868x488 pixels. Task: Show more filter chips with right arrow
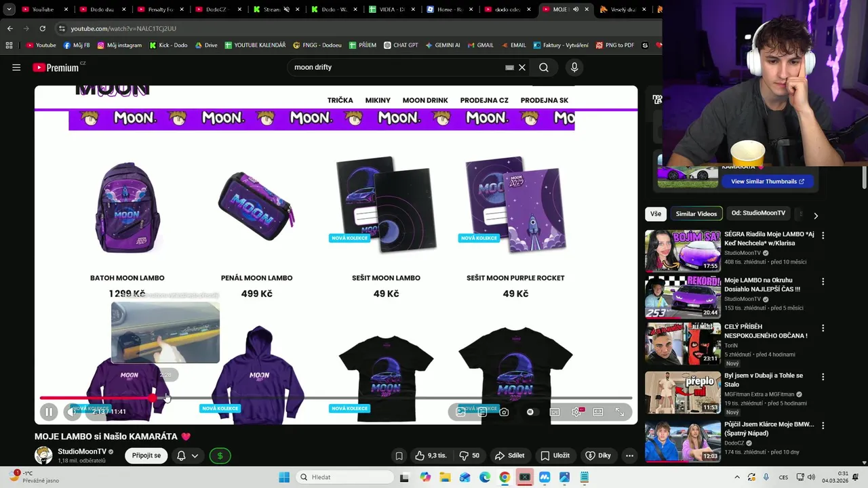pos(816,216)
